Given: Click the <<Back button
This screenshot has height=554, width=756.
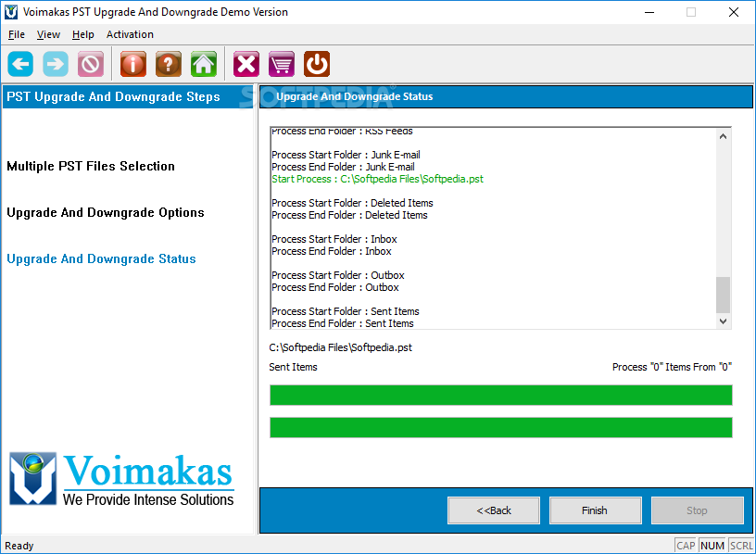Looking at the screenshot, I should (x=494, y=510).
